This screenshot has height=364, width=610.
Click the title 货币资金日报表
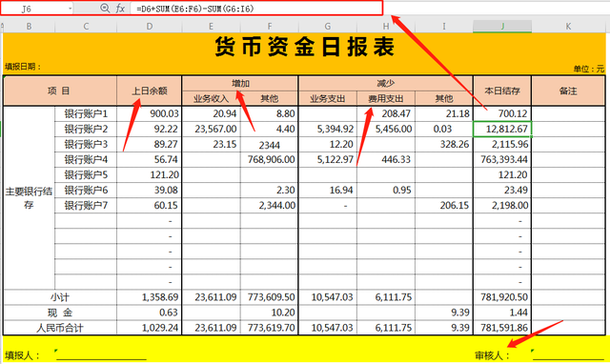point(305,47)
